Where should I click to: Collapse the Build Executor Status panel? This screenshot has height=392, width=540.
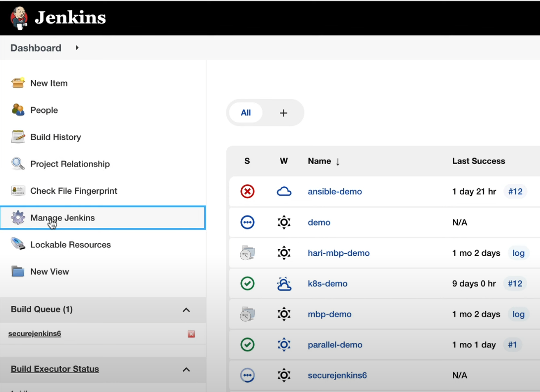[186, 369]
